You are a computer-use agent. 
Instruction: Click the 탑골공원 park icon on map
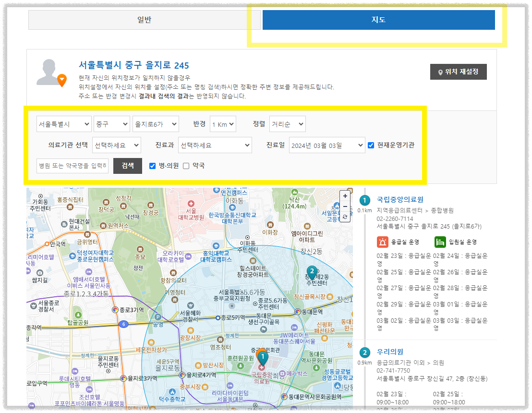[x=78, y=315]
